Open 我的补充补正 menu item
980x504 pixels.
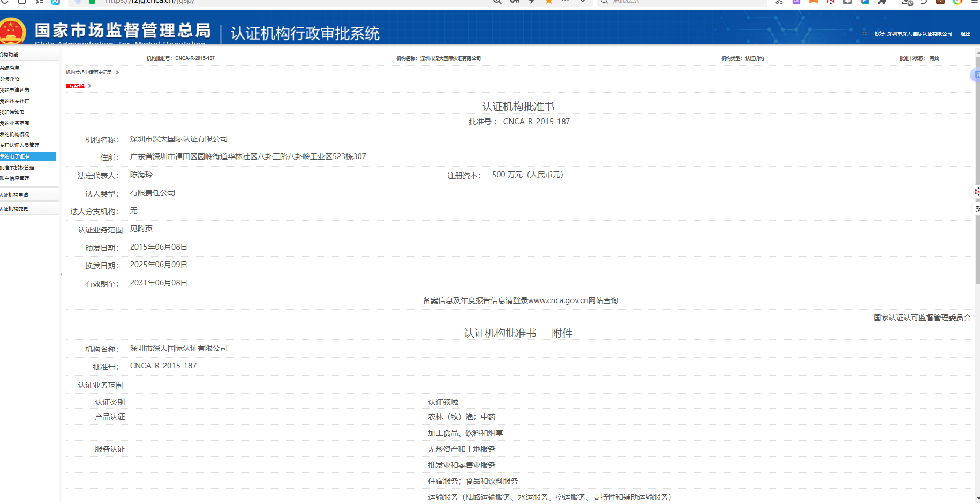click(x=14, y=101)
